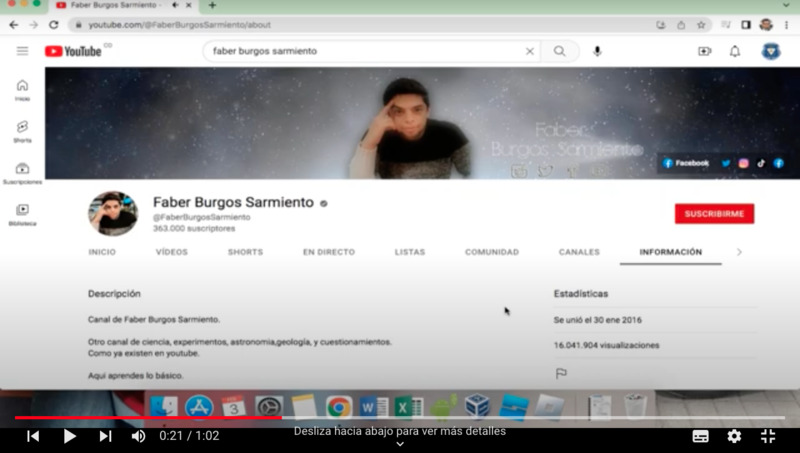Open Biblioteca in the sidebar
The width and height of the screenshot is (800, 453).
[22, 214]
